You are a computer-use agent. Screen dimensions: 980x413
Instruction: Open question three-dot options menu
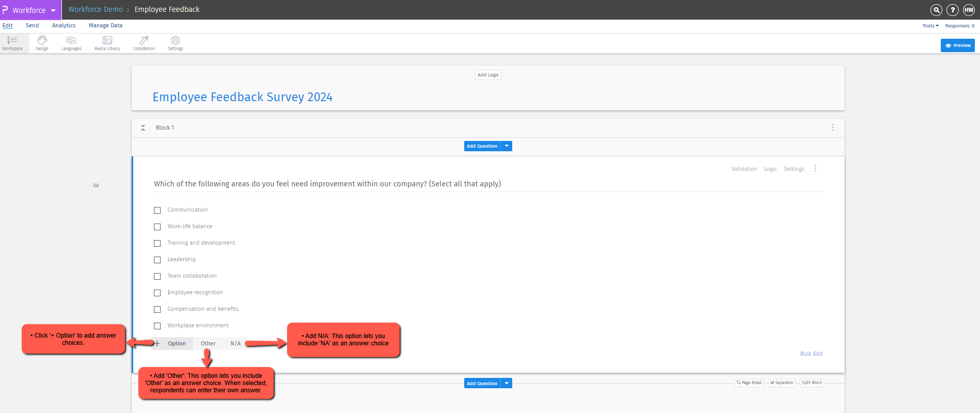click(815, 168)
